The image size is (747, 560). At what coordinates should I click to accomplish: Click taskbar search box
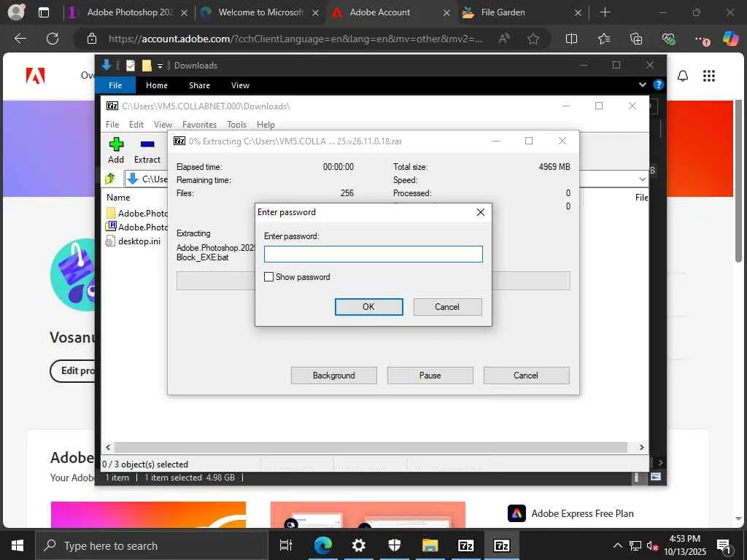(152, 545)
